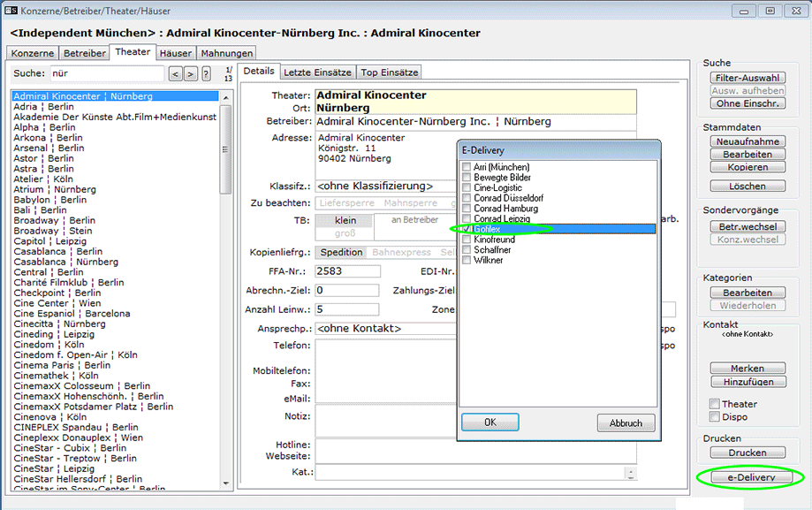Screen dimensions: 812x510
Task: Open the Letzte Einsätze tab
Action: 317,72
